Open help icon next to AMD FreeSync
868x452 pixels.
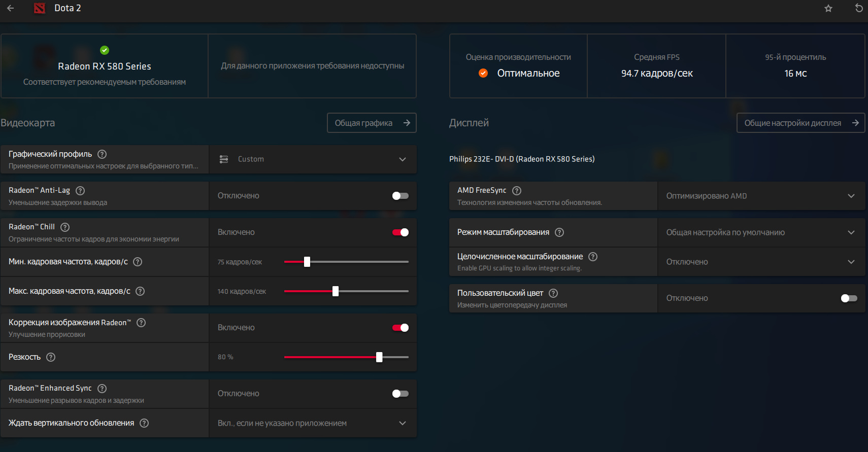(x=517, y=191)
